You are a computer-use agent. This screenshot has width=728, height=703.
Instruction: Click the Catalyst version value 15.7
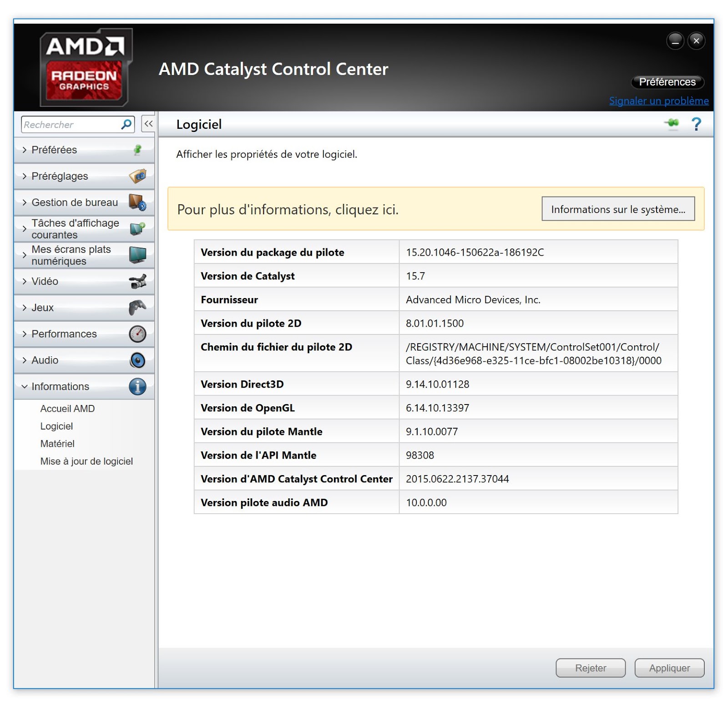click(x=415, y=276)
